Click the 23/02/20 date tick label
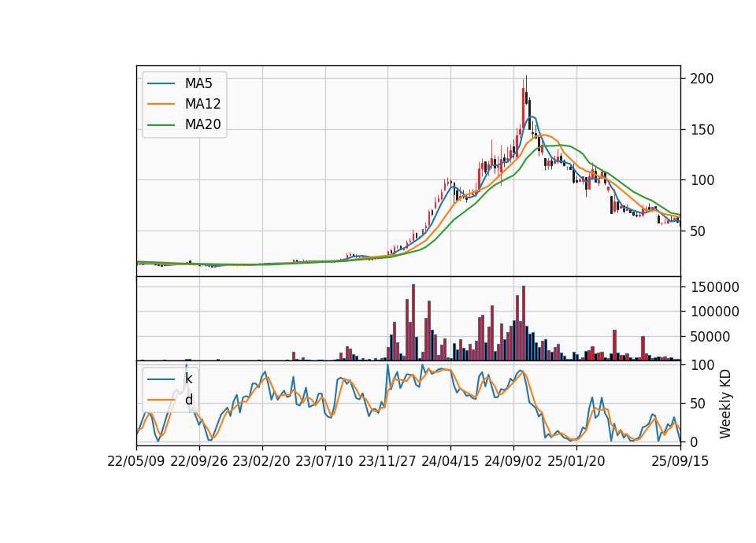 (x=261, y=461)
